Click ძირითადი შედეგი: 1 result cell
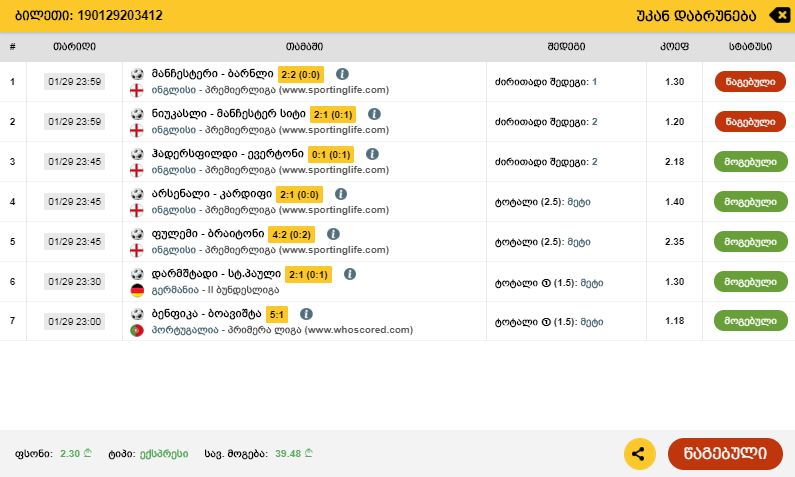The image size is (795, 477). [x=546, y=82]
